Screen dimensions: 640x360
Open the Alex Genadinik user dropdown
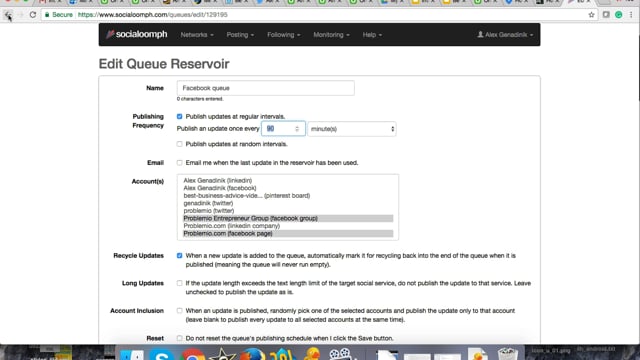point(505,35)
